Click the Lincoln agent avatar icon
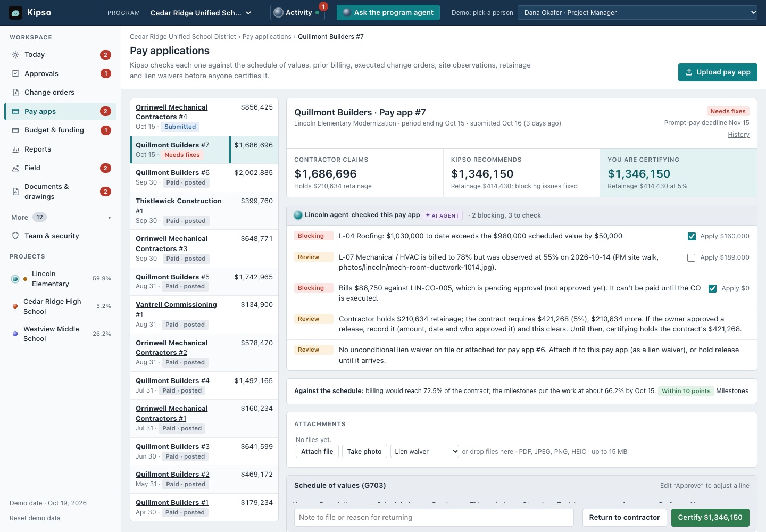The image size is (766, 532). [x=298, y=215]
